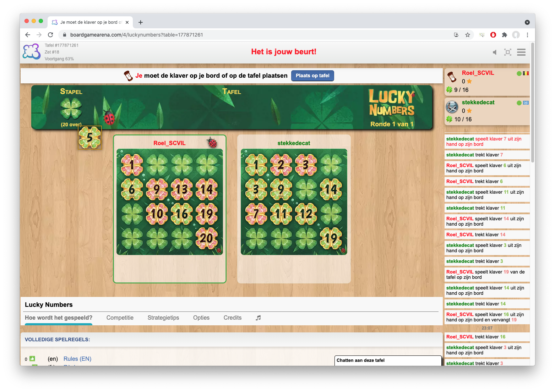Click Plaats op tafel button

[x=312, y=76]
